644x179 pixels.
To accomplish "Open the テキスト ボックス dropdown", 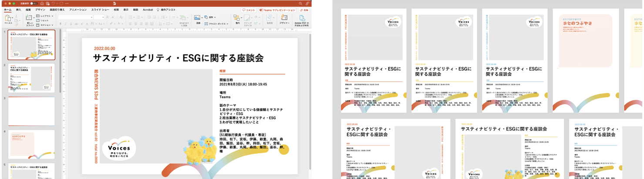I will [x=216, y=24].
